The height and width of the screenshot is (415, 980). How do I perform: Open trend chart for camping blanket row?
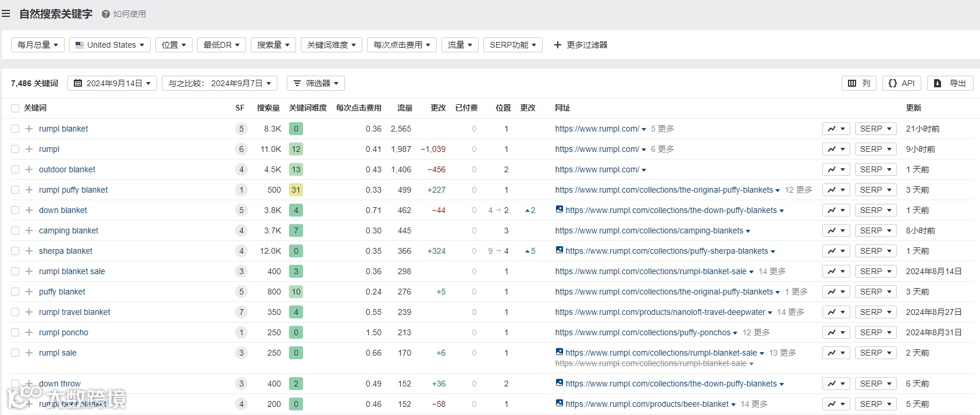836,230
